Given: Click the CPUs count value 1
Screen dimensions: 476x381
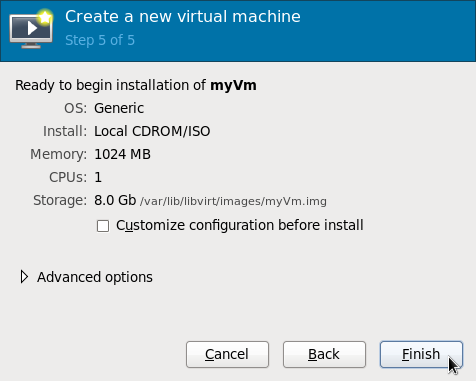Looking at the screenshot, I should pyautogui.click(x=98, y=177).
